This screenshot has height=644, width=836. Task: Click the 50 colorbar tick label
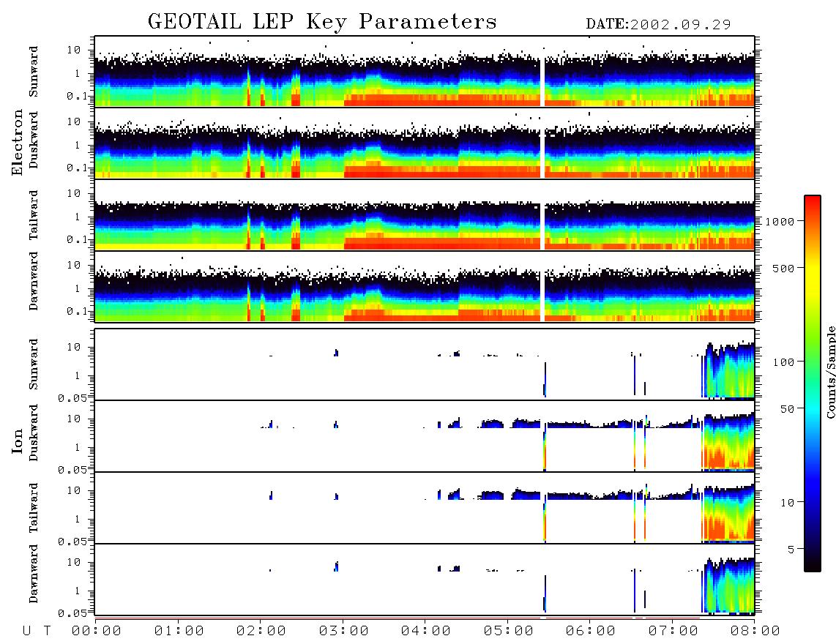[x=787, y=409]
